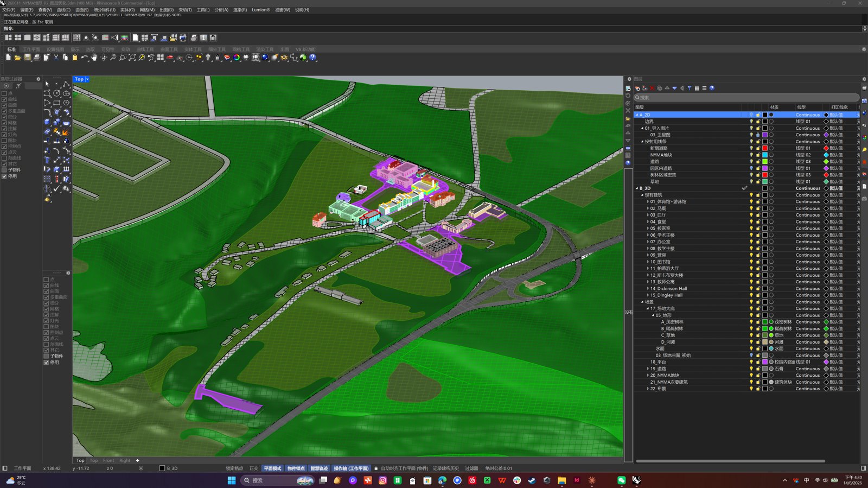Click the blue sphere Render icon

click(265, 58)
